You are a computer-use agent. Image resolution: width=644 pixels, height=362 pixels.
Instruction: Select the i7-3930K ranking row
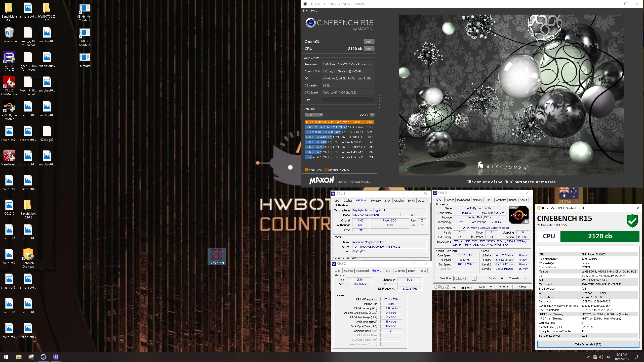click(339, 132)
